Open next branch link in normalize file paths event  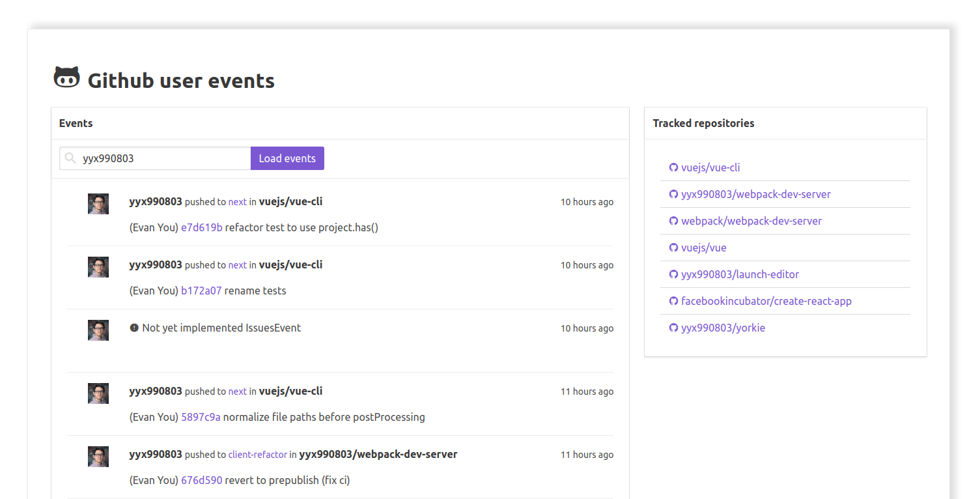pyautogui.click(x=237, y=392)
